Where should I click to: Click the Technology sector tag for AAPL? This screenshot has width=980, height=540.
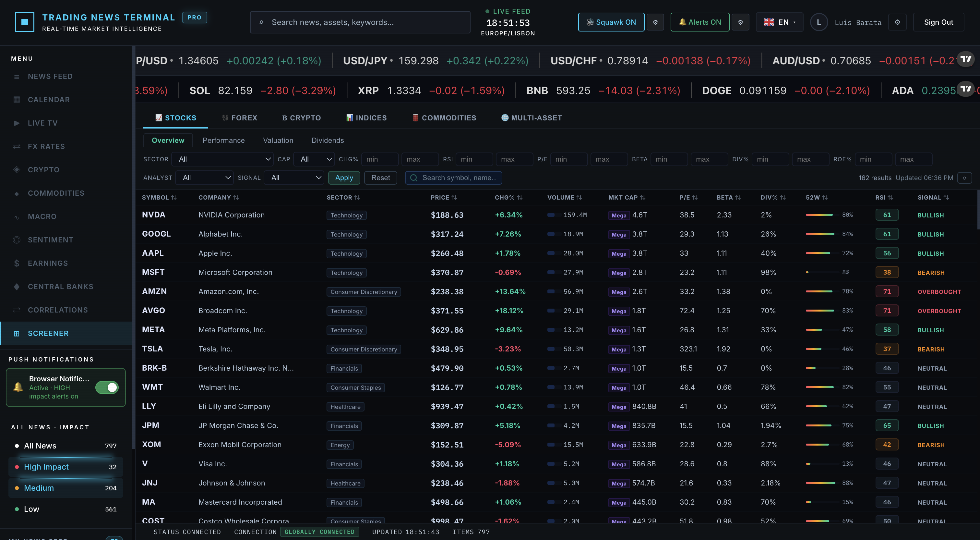346,254
